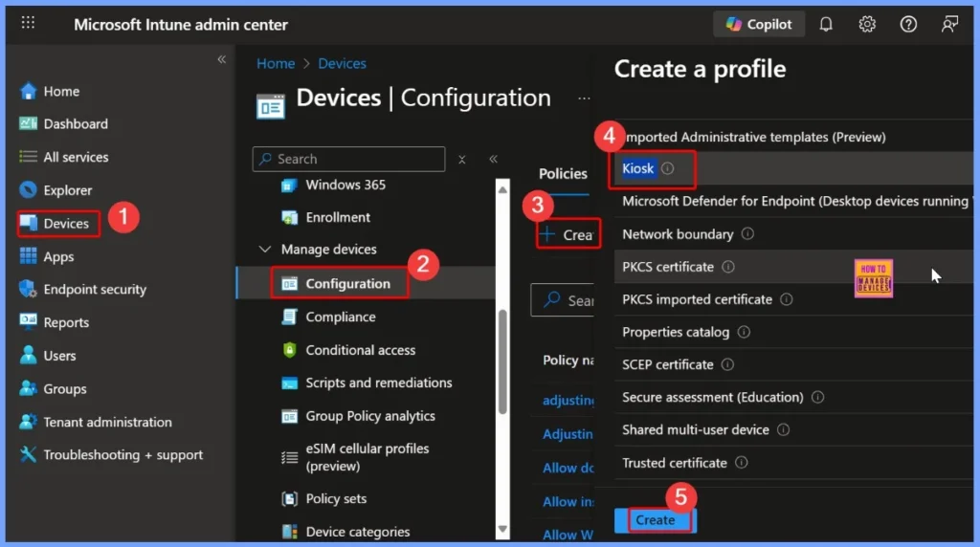Click the devices menu scrollbar thumb
980x547 pixels.
pos(502,362)
